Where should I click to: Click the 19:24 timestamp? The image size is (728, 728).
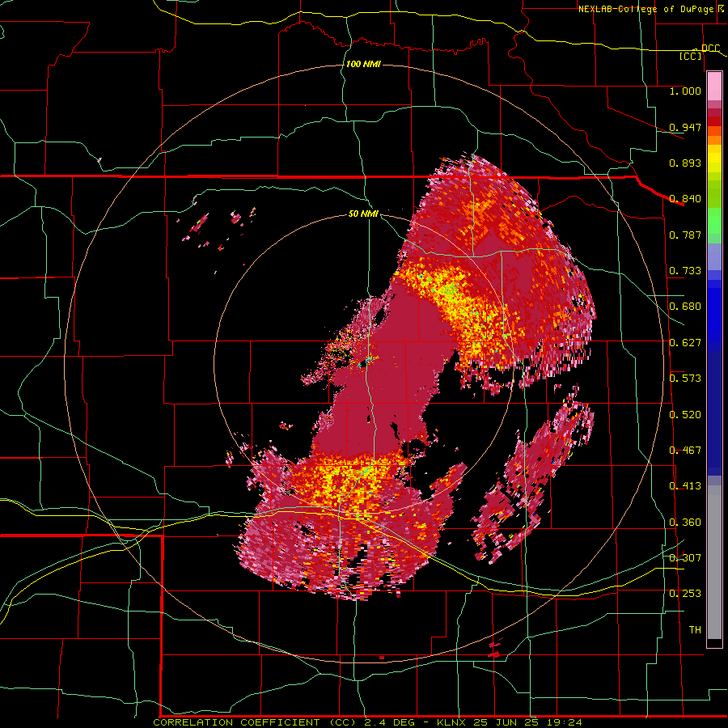(x=564, y=722)
